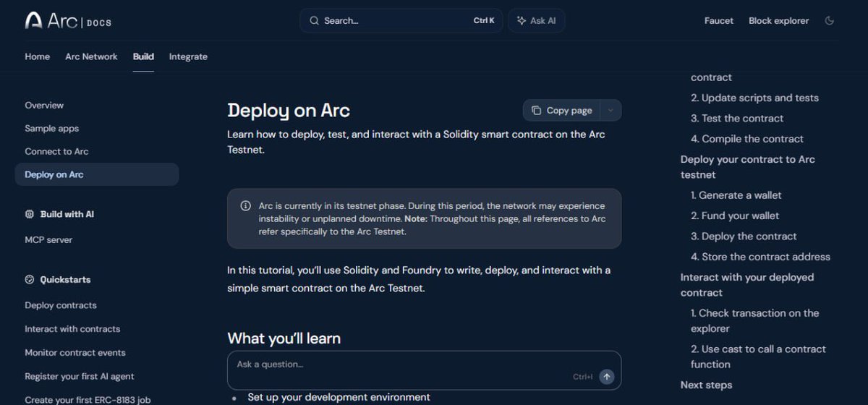Open the Block explorer link
The width and height of the screenshot is (868, 405).
coord(779,21)
